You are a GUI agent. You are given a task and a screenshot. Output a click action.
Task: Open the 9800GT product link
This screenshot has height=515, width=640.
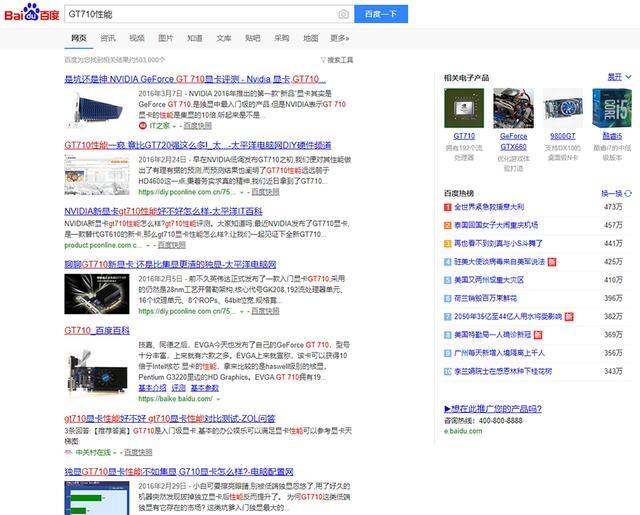(563, 136)
